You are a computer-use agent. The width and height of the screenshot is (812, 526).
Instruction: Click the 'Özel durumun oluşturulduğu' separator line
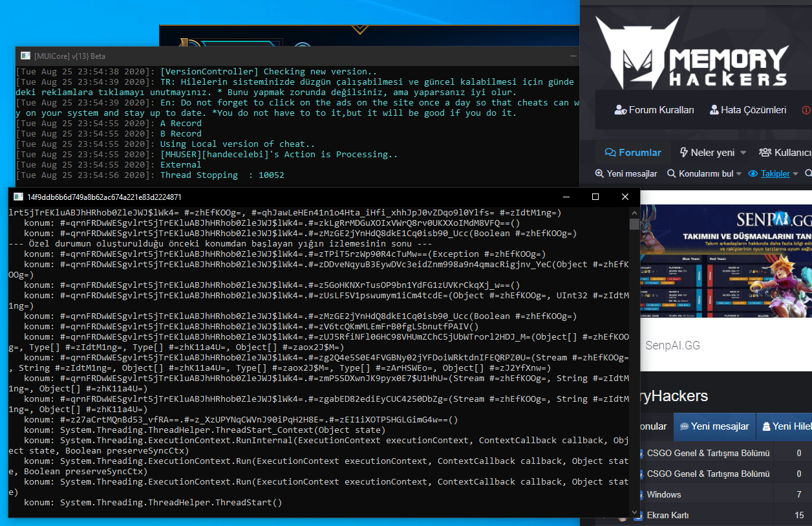[x=220, y=243]
